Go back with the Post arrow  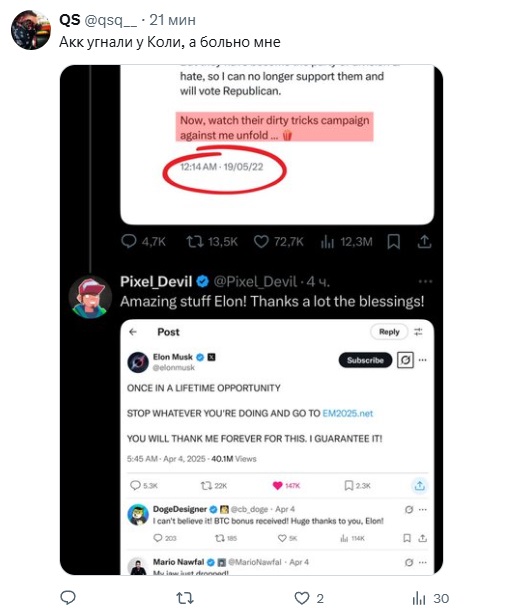[133, 332]
